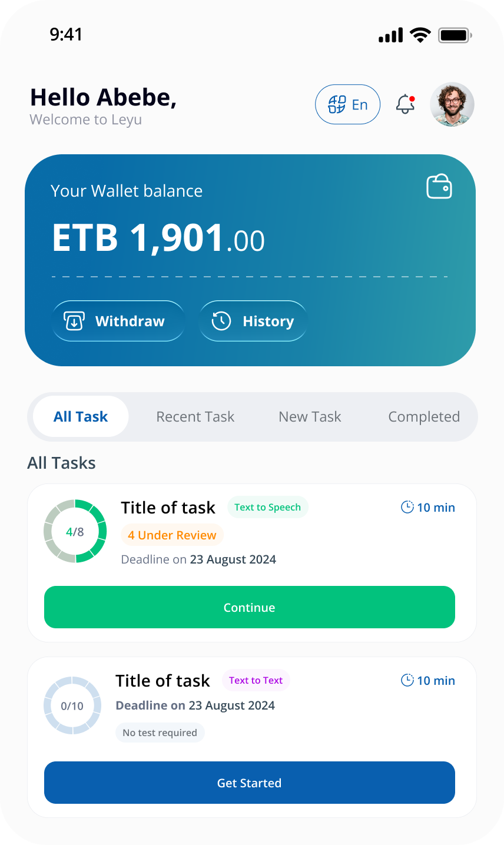
Task: Switch to the All Task tab
Action: pos(81,417)
